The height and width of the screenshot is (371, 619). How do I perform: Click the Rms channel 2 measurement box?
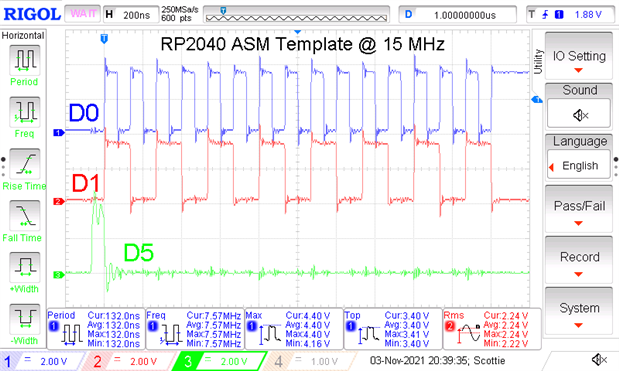(492, 329)
